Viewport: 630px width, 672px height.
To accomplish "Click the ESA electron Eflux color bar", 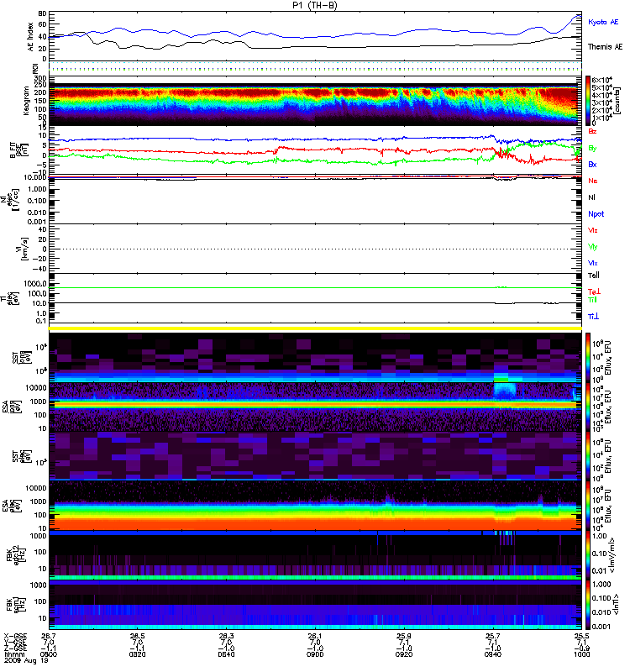I will pyautogui.click(x=588, y=506).
